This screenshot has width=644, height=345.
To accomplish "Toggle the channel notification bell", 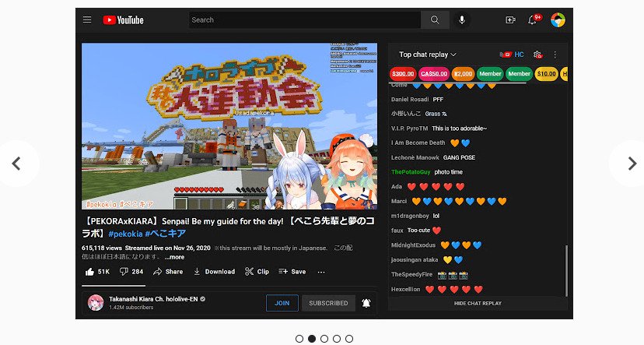I will pos(366,303).
